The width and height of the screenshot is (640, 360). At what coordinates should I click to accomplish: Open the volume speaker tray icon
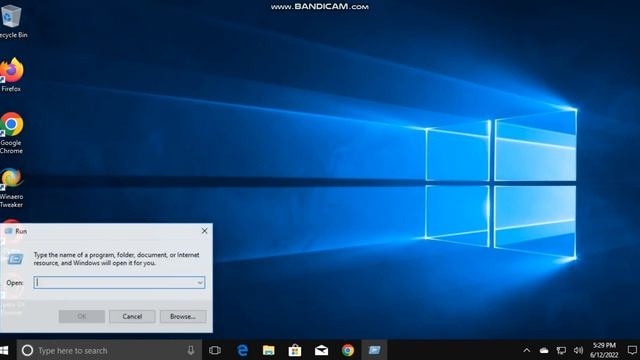[578, 350]
